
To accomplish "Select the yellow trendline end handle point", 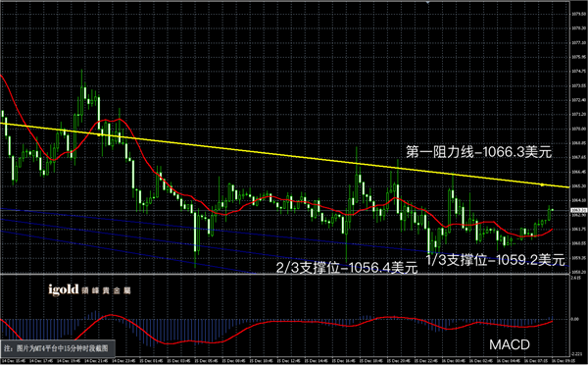I will [542, 184].
